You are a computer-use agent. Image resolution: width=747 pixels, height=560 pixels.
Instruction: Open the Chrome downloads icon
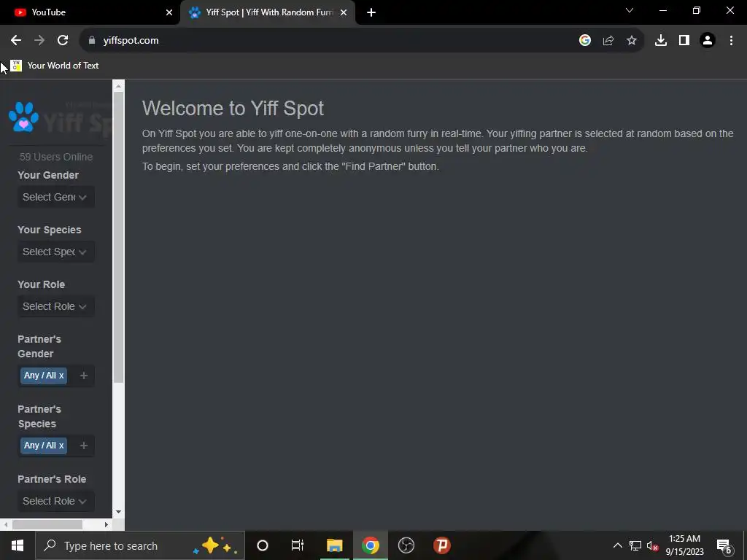coord(661,41)
